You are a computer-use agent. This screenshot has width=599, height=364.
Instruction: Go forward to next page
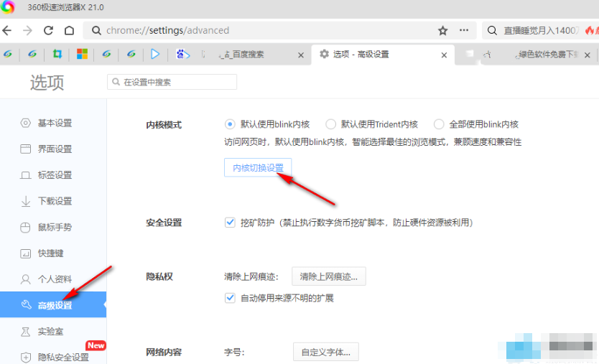point(27,30)
